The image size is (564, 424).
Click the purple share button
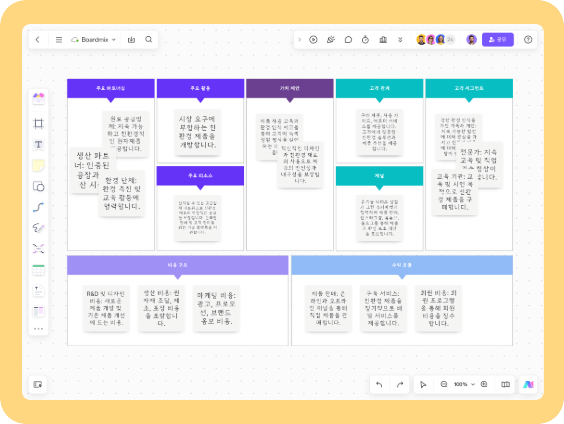click(498, 40)
